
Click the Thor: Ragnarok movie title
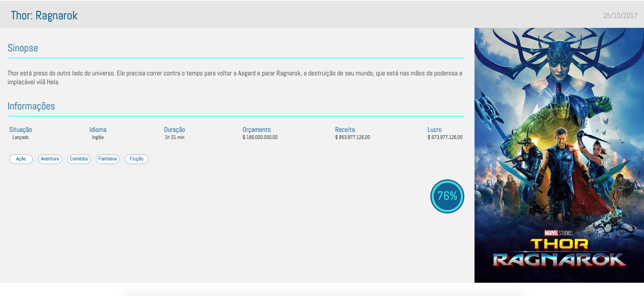(x=44, y=16)
